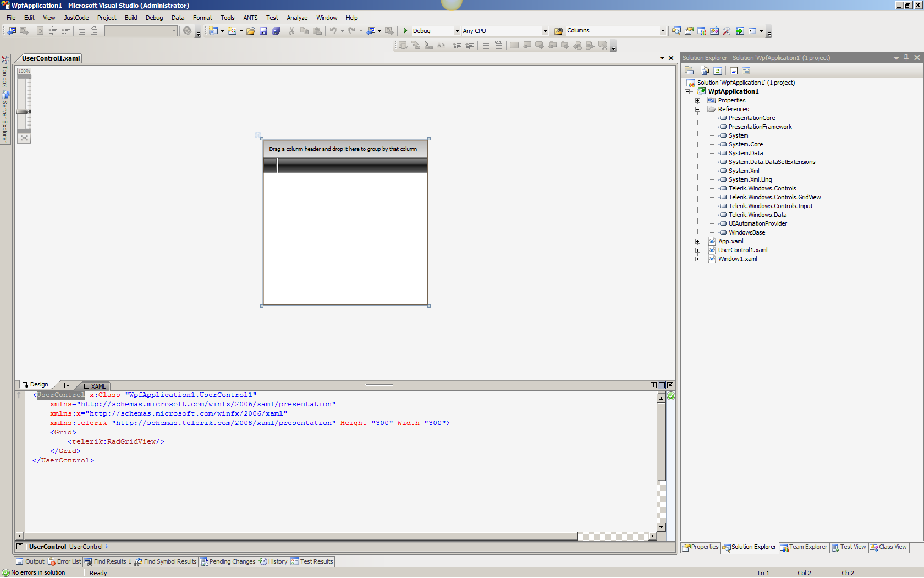924x578 pixels.
Task: Click the XAML editor vertical scrollbar
Action: coord(662,461)
